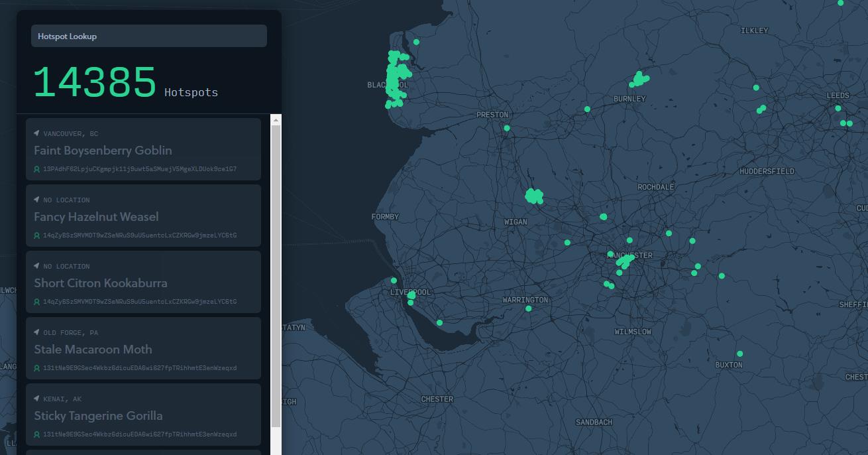Click location arrow icon above Fancy Hazelnut Weasel
This screenshot has width=868, height=455.
[37, 200]
